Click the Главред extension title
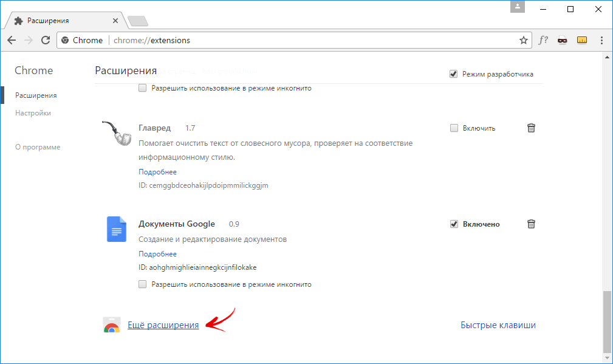Screen dimensions: 613x364 (x=154, y=128)
